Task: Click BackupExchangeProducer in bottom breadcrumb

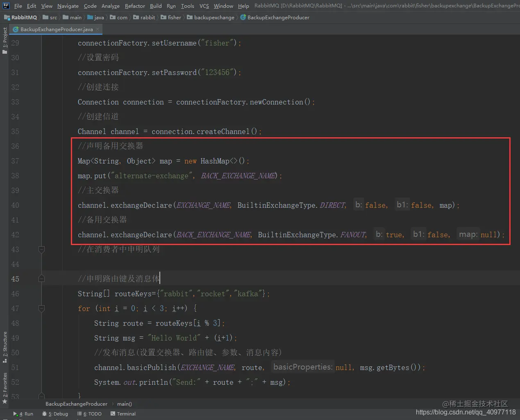Action: tap(76, 404)
